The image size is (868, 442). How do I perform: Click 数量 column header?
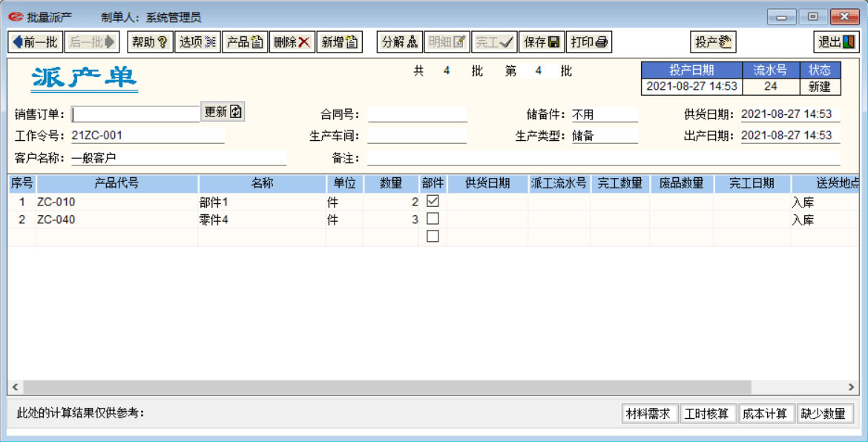tap(392, 184)
